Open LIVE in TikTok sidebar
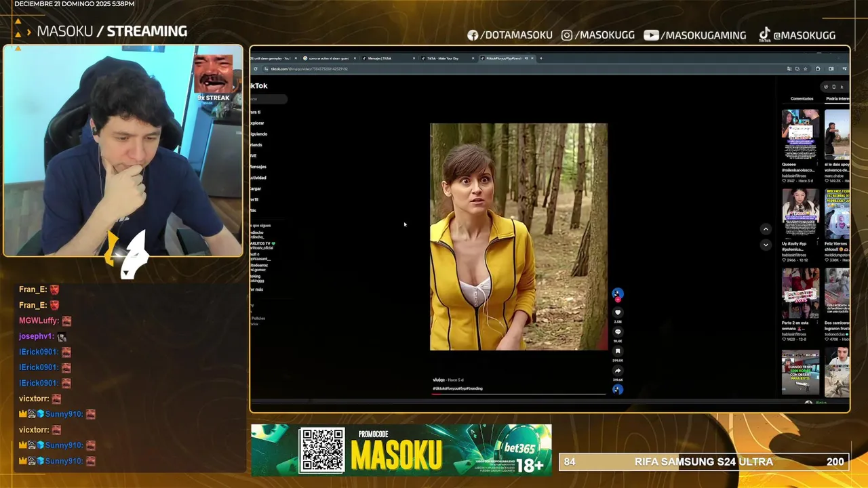 tap(254, 156)
